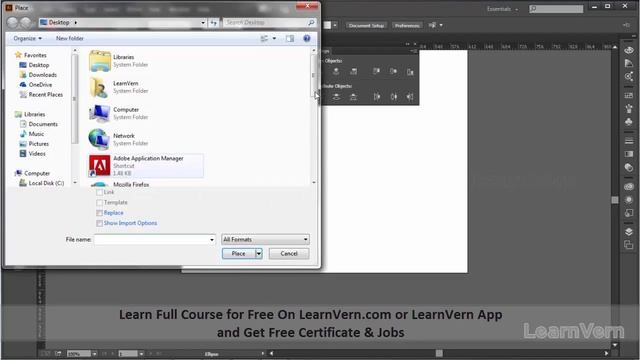Open the Color panel icon

click(629, 50)
